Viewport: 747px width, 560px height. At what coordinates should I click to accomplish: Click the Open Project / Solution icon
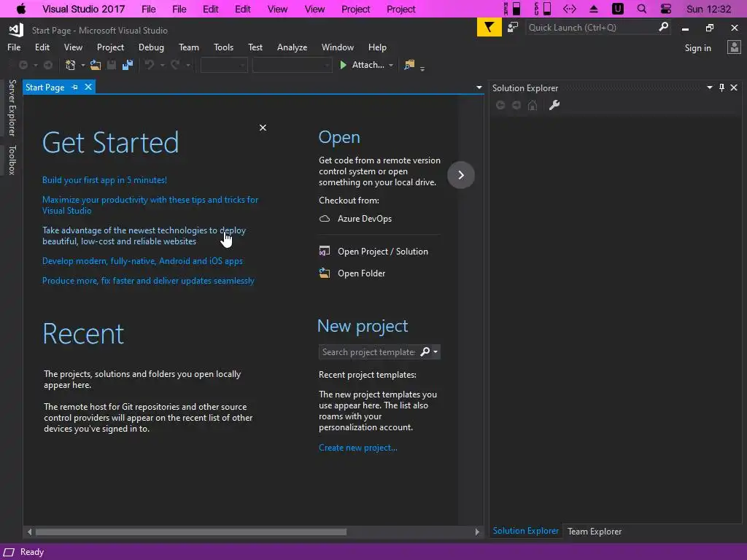point(325,251)
